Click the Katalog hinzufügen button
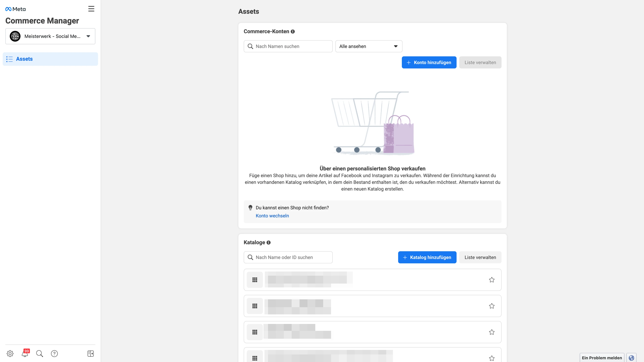This screenshot has height=362, width=644. (427, 257)
